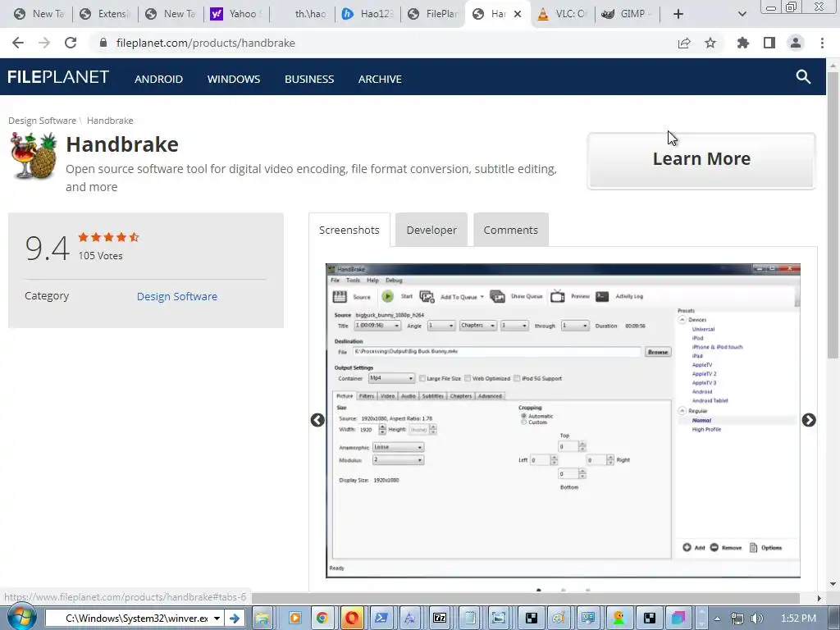Select the Comments tab
Image resolution: width=840 pixels, height=630 pixels.
tap(510, 230)
